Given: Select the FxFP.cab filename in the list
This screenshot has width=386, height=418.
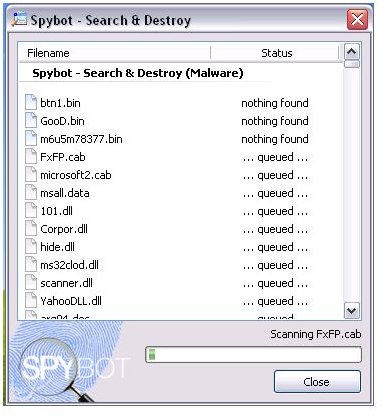Looking at the screenshot, I should pyautogui.click(x=63, y=157).
